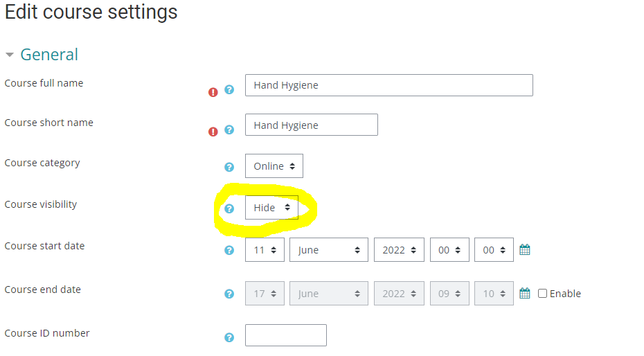Collapse the General section

10,55
